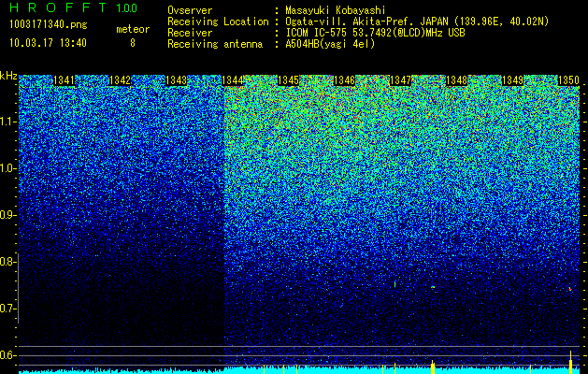Click the meteor echo below the 1347 marker

tap(394, 284)
